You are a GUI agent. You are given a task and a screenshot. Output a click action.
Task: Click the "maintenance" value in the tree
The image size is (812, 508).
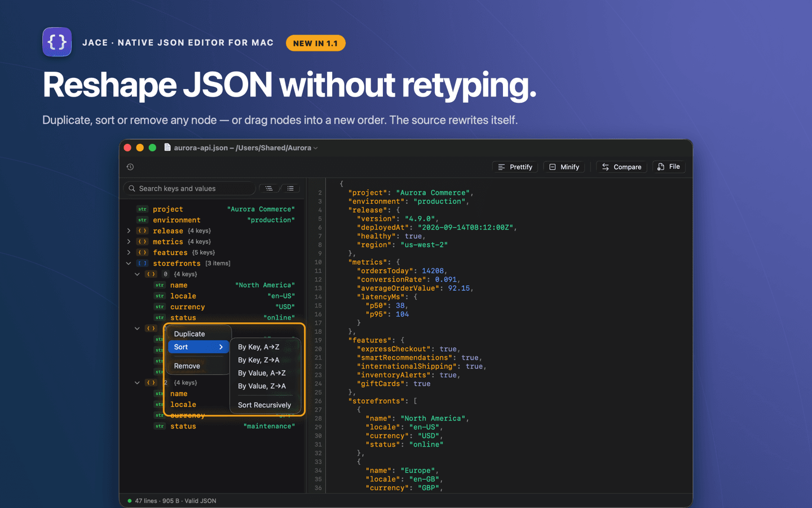269,426
